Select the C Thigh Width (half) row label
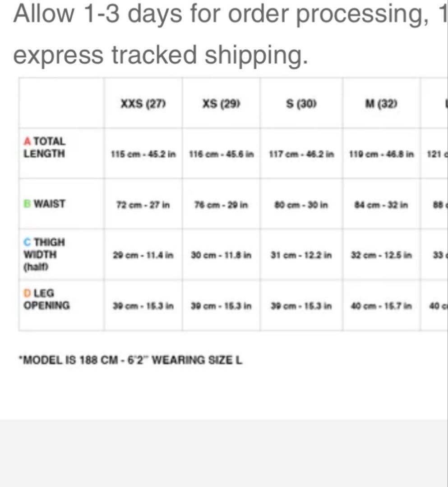Viewport: 448px width, 487px height. click(x=44, y=254)
